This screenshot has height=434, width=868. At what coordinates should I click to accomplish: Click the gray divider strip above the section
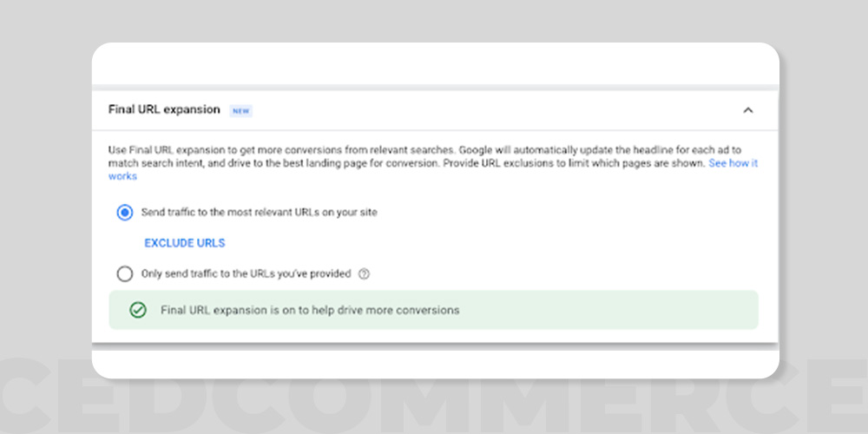[x=435, y=88]
